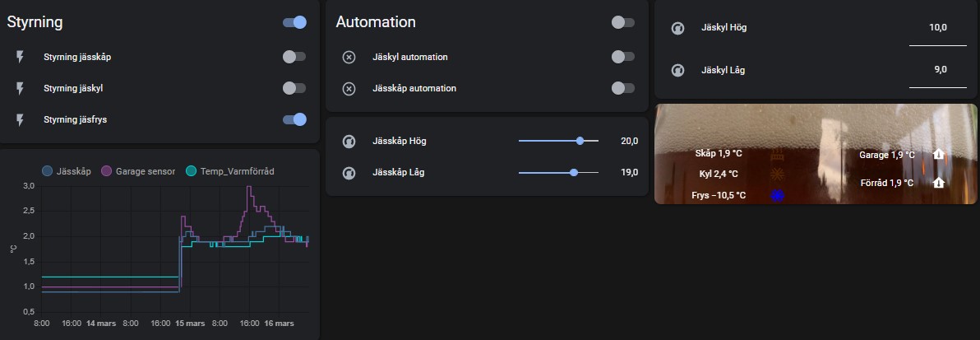This screenshot has height=340, width=980.
Task: Click the lightning icon beside Styrning jäskyl
Action: point(20,88)
